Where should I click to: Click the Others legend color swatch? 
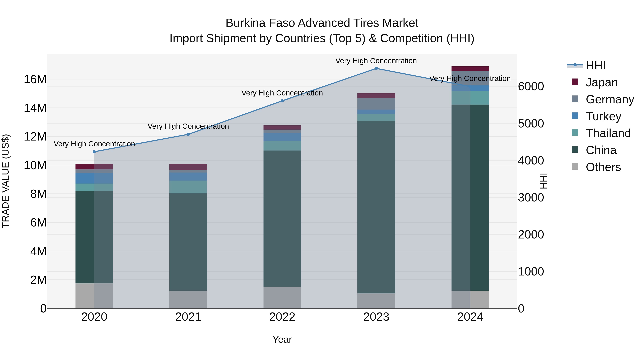(x=575, y=167)
